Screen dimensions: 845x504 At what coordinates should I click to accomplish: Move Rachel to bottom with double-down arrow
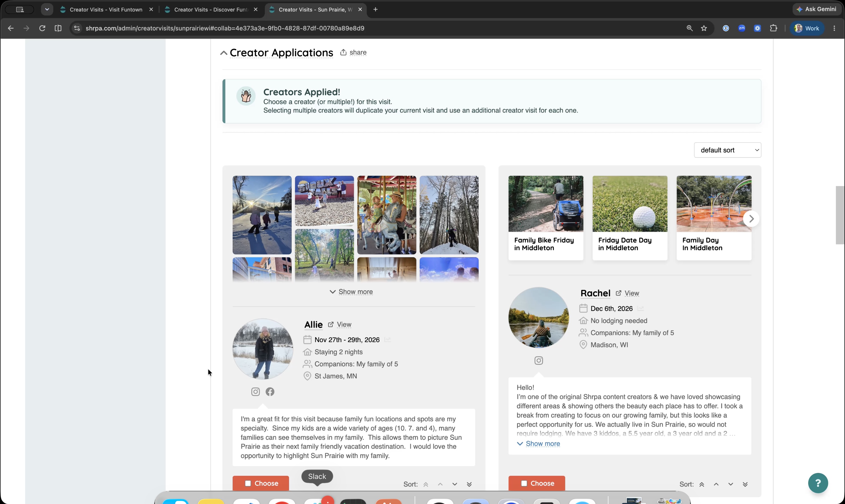click(x=745, y=484)
